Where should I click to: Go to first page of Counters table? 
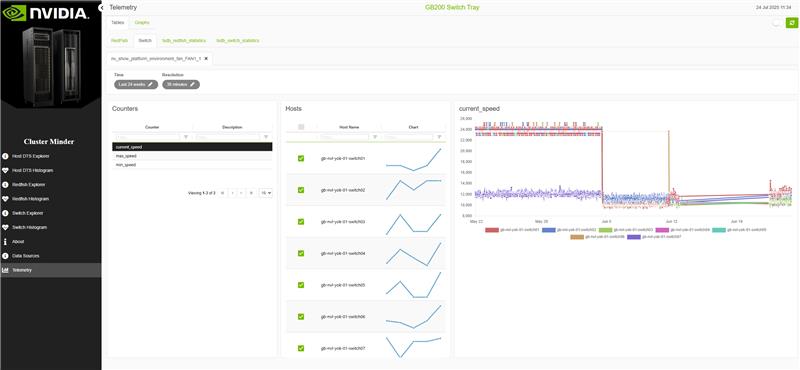point(223,193)
